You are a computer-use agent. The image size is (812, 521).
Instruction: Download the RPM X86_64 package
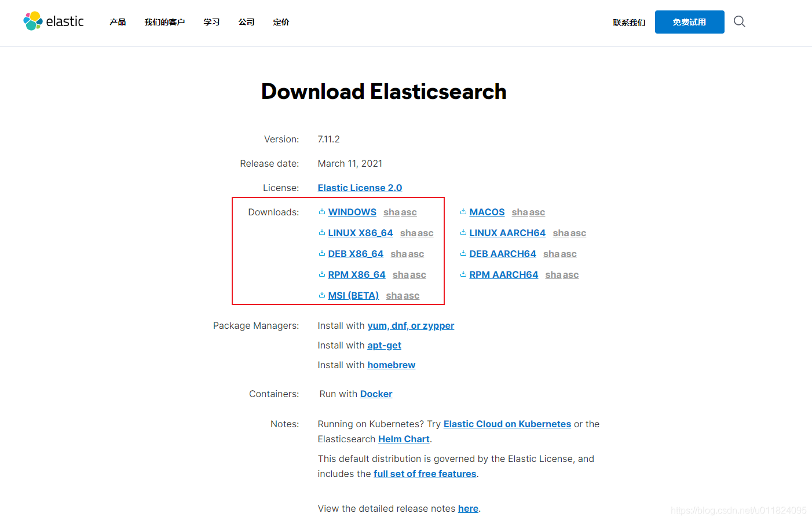(357, 274)
